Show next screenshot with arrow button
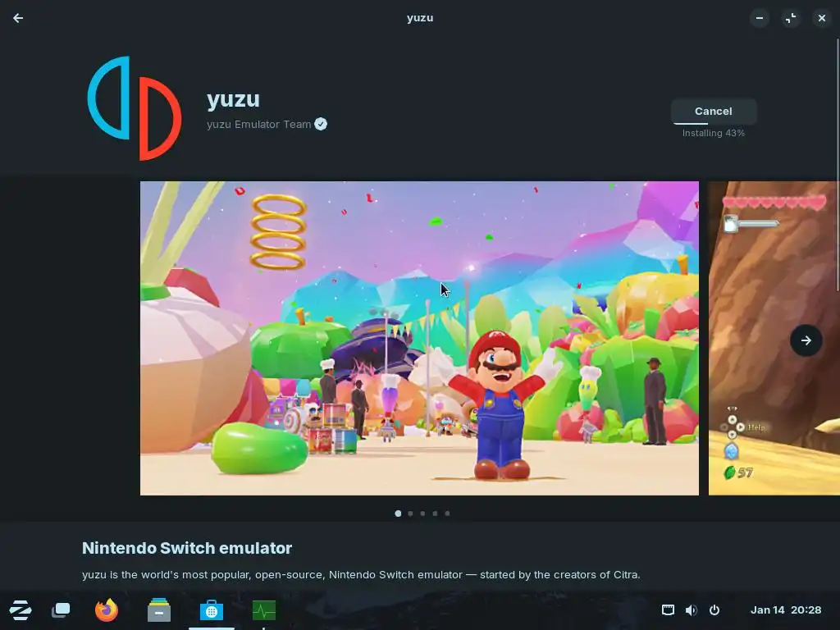Viewport: 840px width, 630px height. (806, 340)
